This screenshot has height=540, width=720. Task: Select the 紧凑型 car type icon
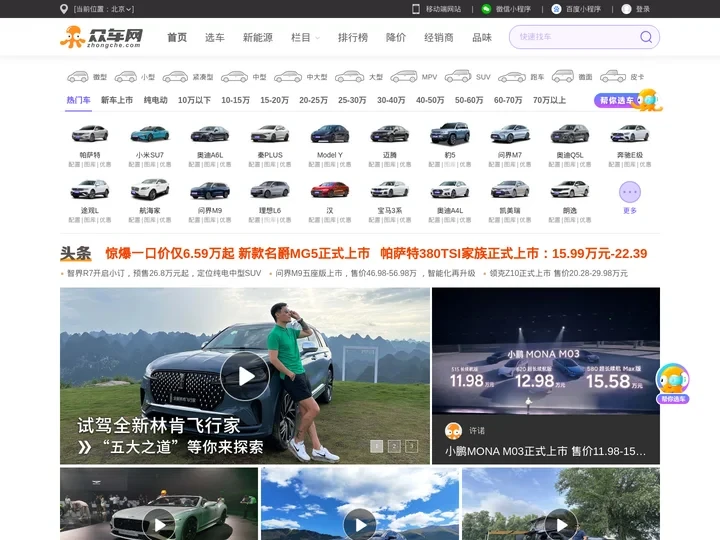[175, 77]
